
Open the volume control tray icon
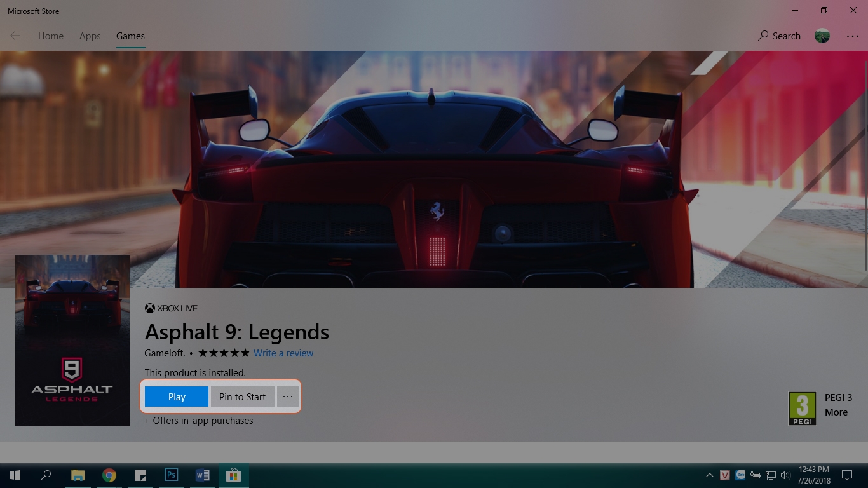click(x=785, y=475)
